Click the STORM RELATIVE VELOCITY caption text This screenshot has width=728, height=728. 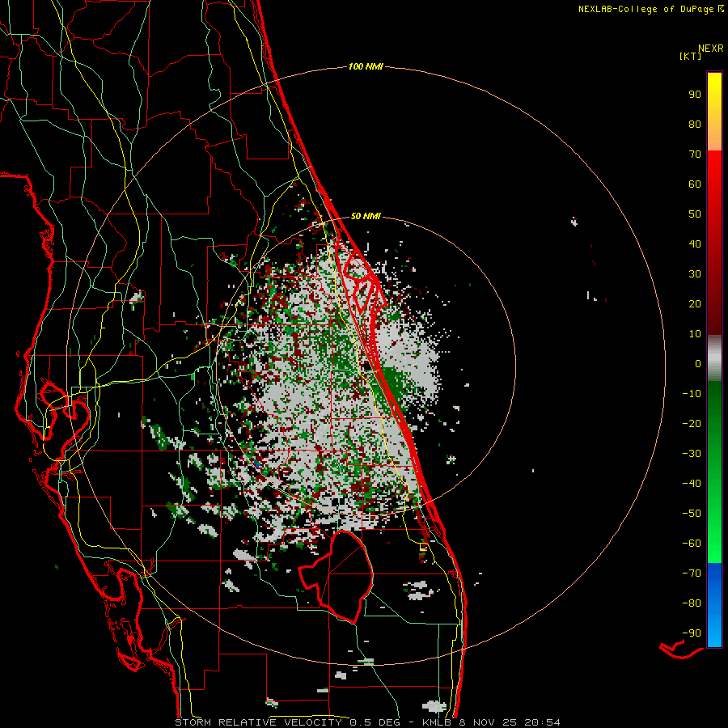(258, 722)
